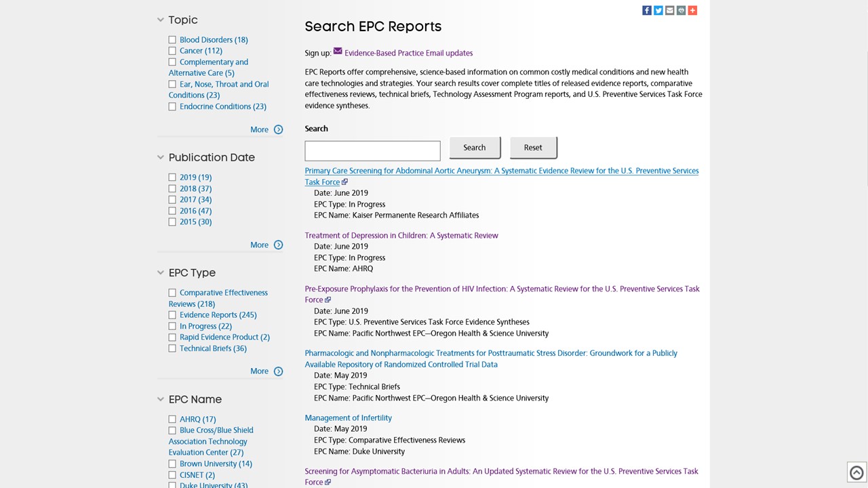868x488 pixels.
Task: Click text 'EPC Name: Kaiser Permanente Research Affiliates'
Action: pos(397,215)
